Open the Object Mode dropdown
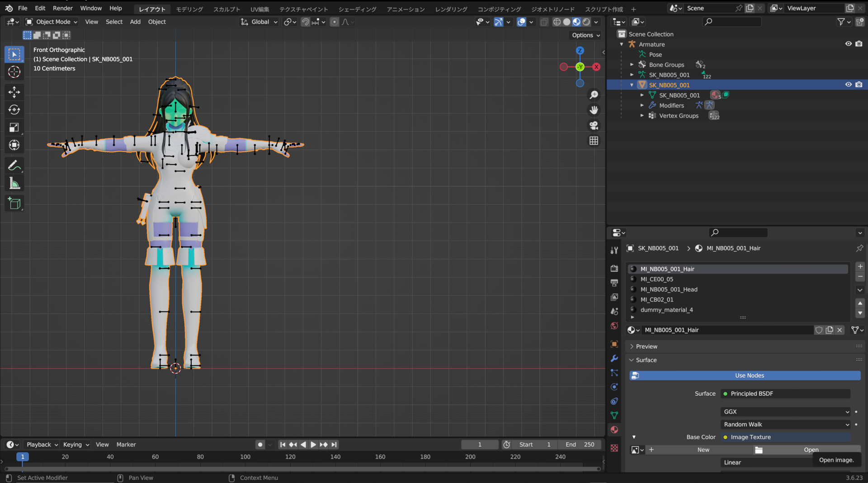Screen dimensions: 868x483 (51, 22)
